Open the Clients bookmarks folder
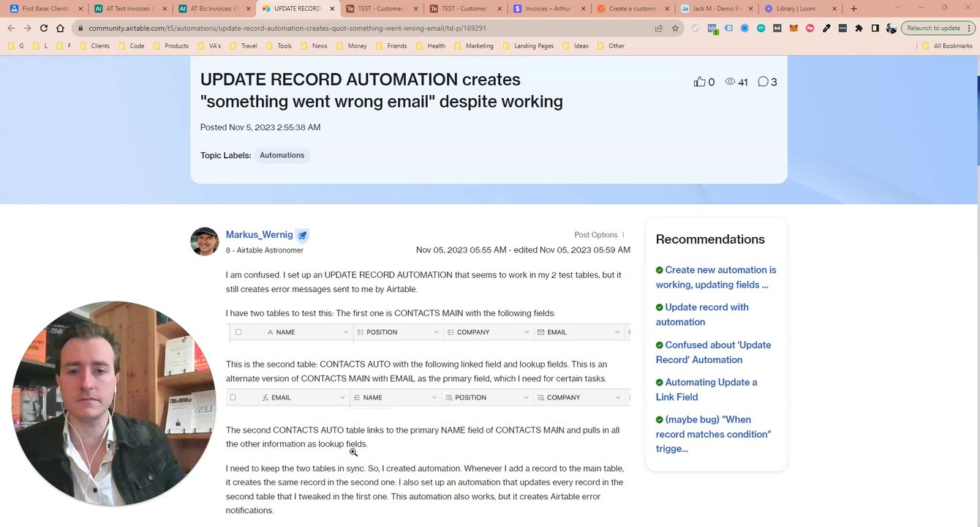The image size is (980, 527). (x=94, y=45)
